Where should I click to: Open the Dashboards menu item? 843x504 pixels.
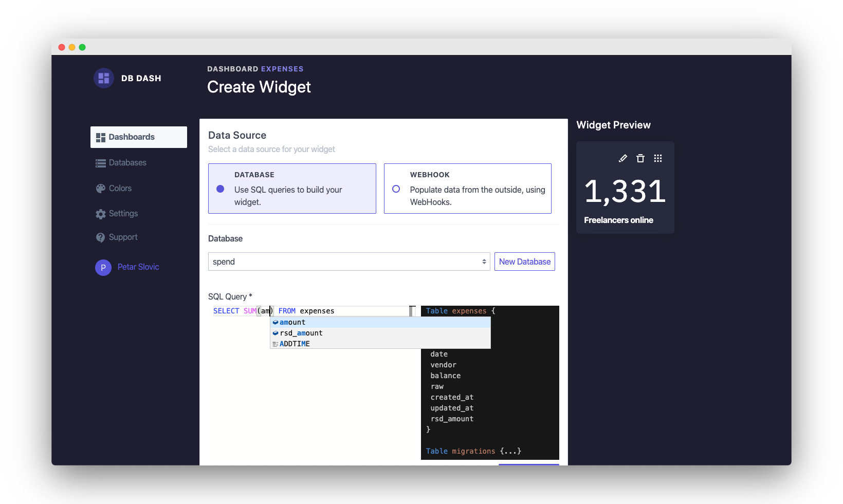click(139, 137)
